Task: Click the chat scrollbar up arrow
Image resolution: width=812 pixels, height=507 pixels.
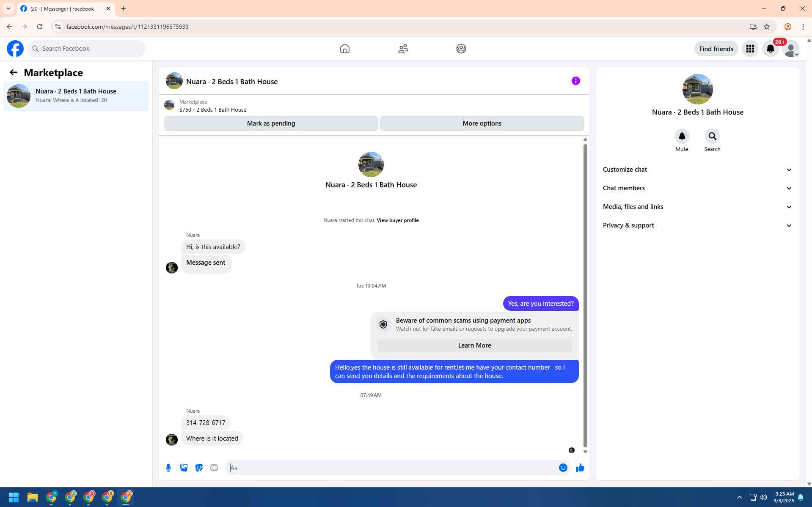Action: coord(585,140)
